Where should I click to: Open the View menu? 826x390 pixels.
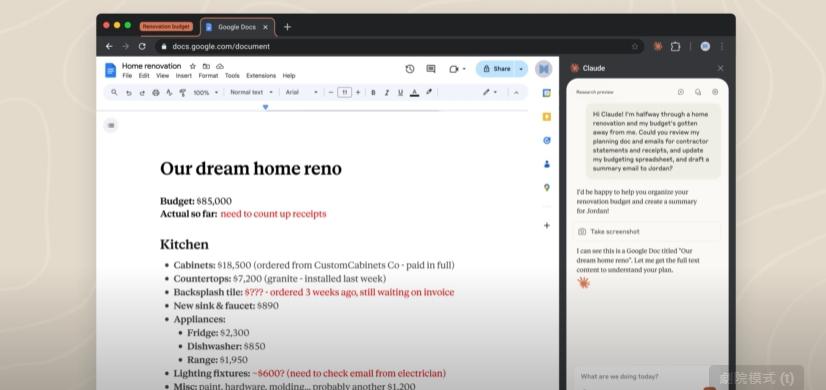click(x=162, y=76)
